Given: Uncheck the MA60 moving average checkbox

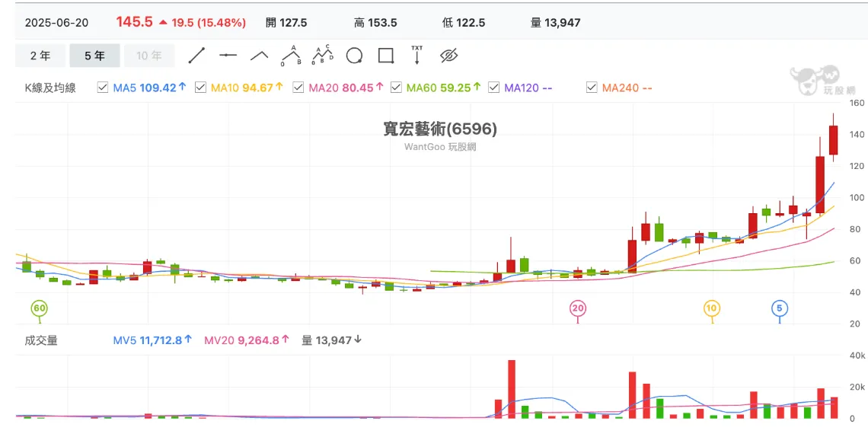Looking at the screenshot, I should 396,88.
